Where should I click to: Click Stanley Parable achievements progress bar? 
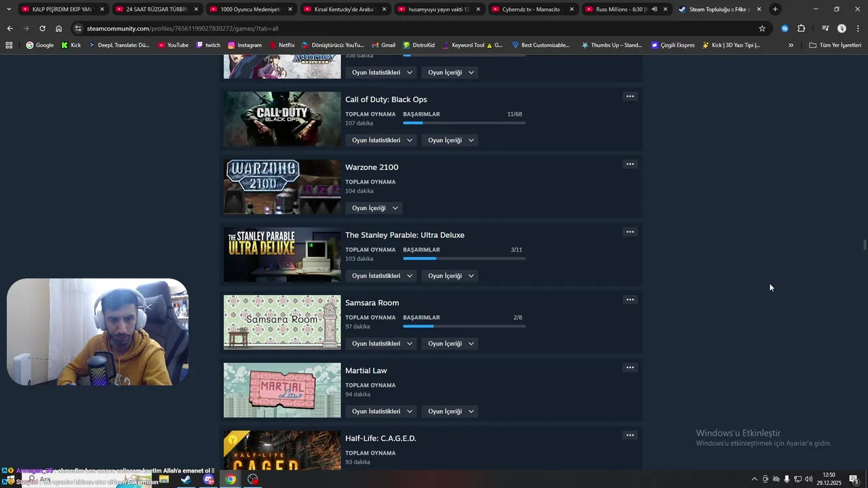[x=465, y=258]
